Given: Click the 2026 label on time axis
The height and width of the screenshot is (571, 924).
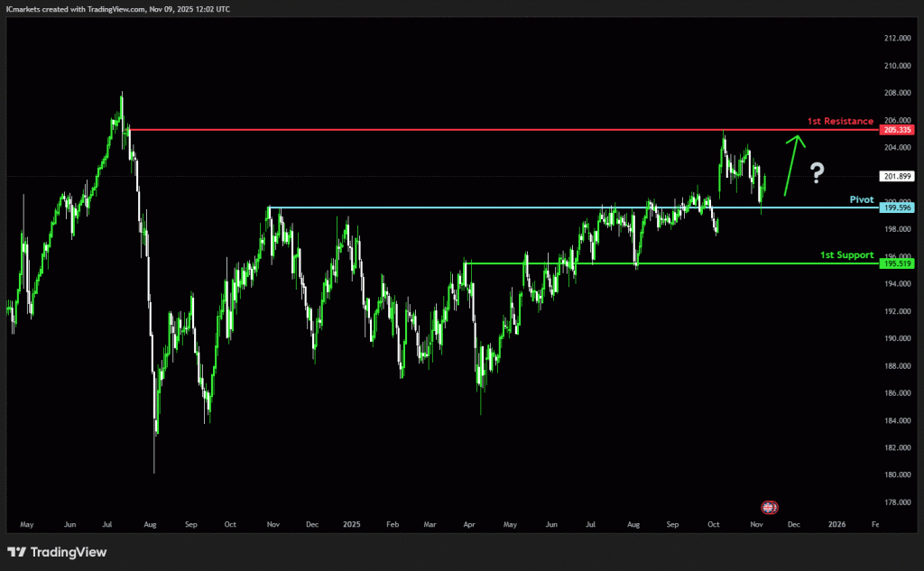Looking at the screenshot, I should (836, 523).
